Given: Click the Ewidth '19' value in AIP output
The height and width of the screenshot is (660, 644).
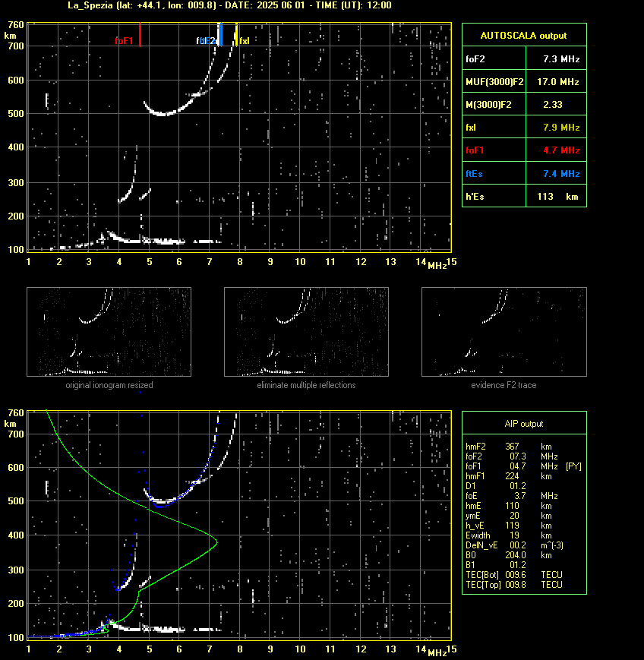Looking at the screenshot, I should pos(514,535).
